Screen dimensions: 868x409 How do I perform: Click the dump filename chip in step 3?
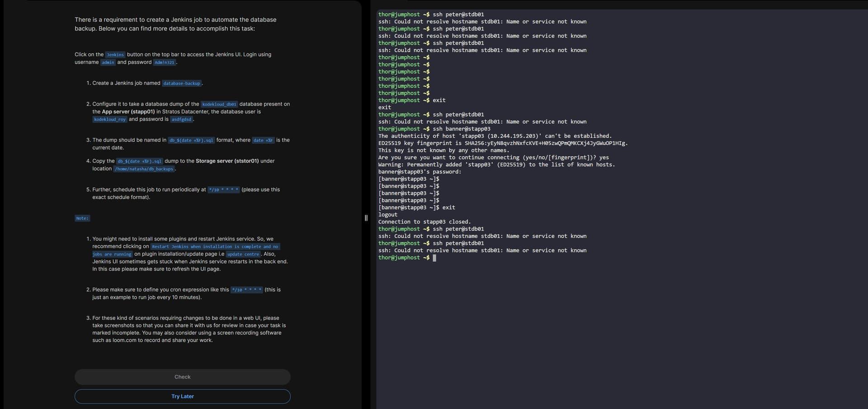(191, 141)
